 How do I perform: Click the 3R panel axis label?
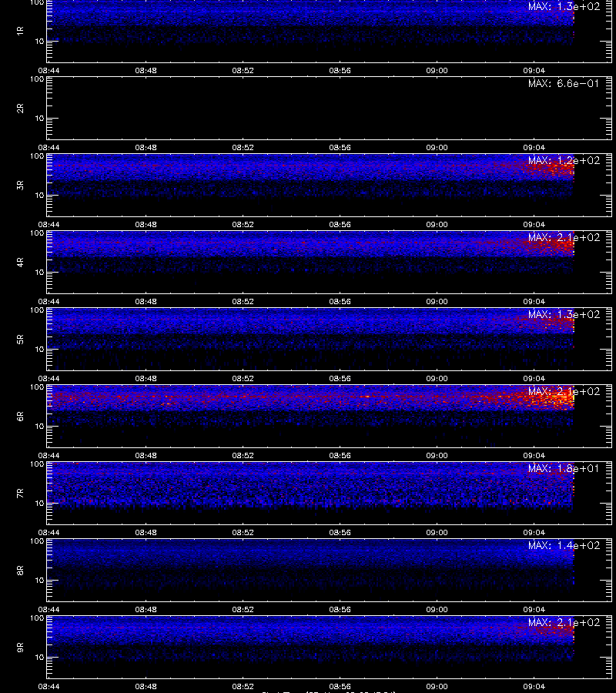[20, 185]
